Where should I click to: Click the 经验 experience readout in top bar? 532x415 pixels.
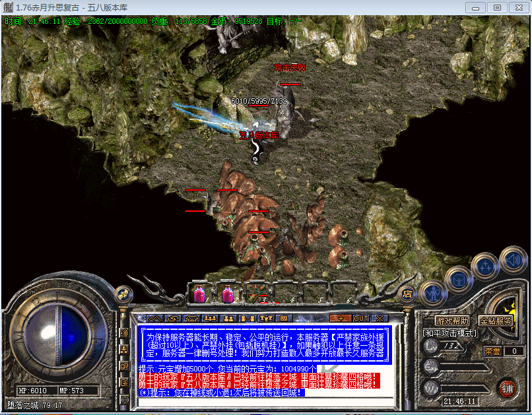point(106,21)
